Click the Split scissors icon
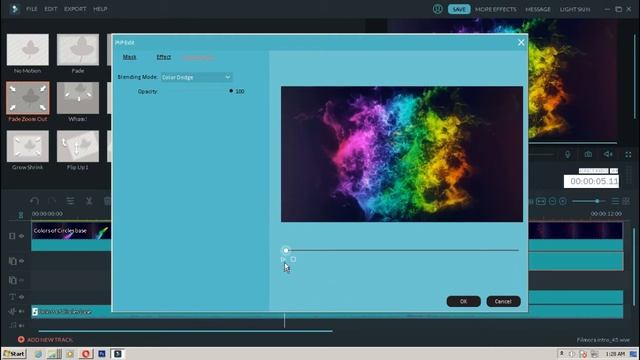 89,201
